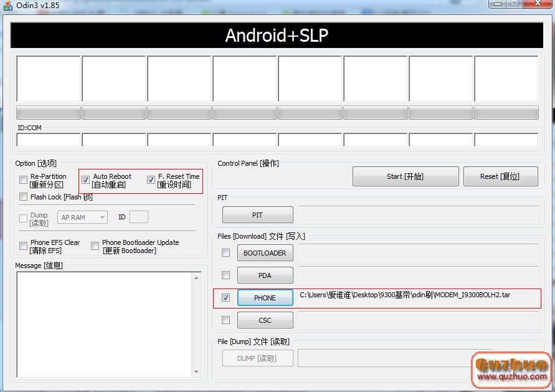
Task: Click the PIT file path field
Action: click(418, 214)
